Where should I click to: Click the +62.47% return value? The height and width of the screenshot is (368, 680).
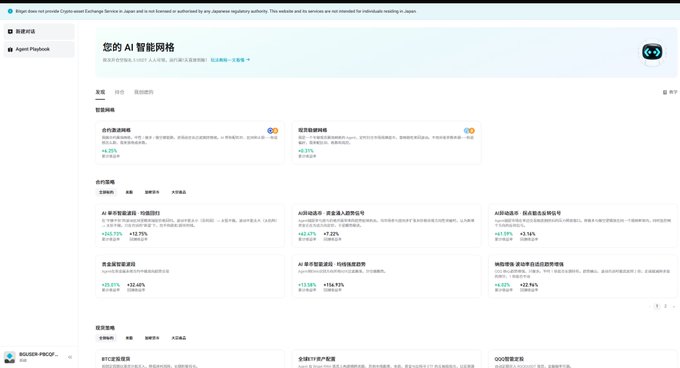(307, 234)
